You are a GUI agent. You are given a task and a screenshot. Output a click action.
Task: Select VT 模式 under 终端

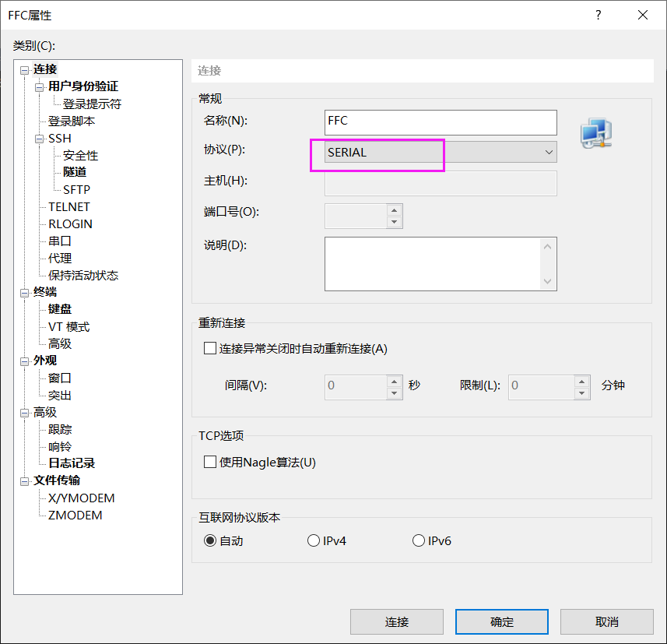69,326
